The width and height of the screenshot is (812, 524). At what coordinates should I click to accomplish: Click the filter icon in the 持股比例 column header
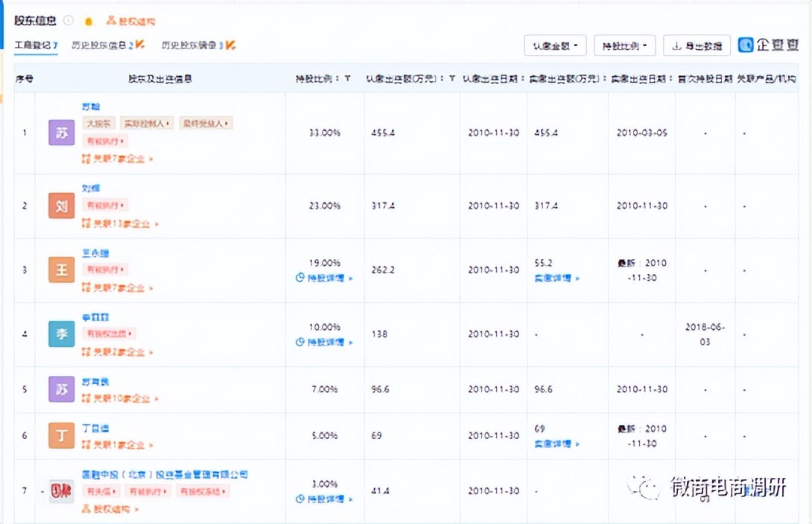(x=345, y=77)
